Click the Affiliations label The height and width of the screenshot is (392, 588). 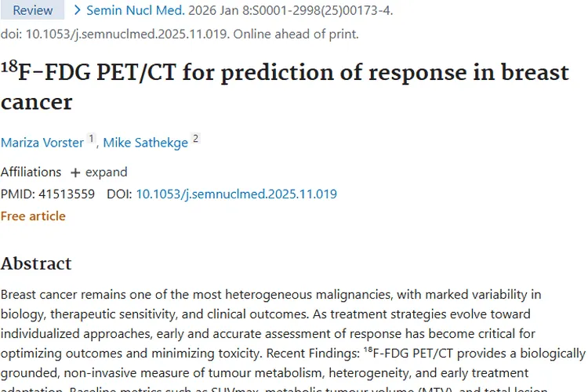31,172
